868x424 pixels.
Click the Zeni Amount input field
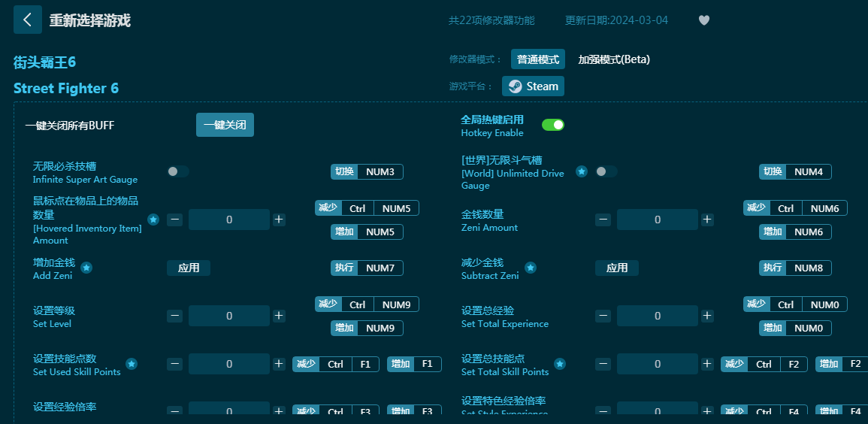pos(657,220)
